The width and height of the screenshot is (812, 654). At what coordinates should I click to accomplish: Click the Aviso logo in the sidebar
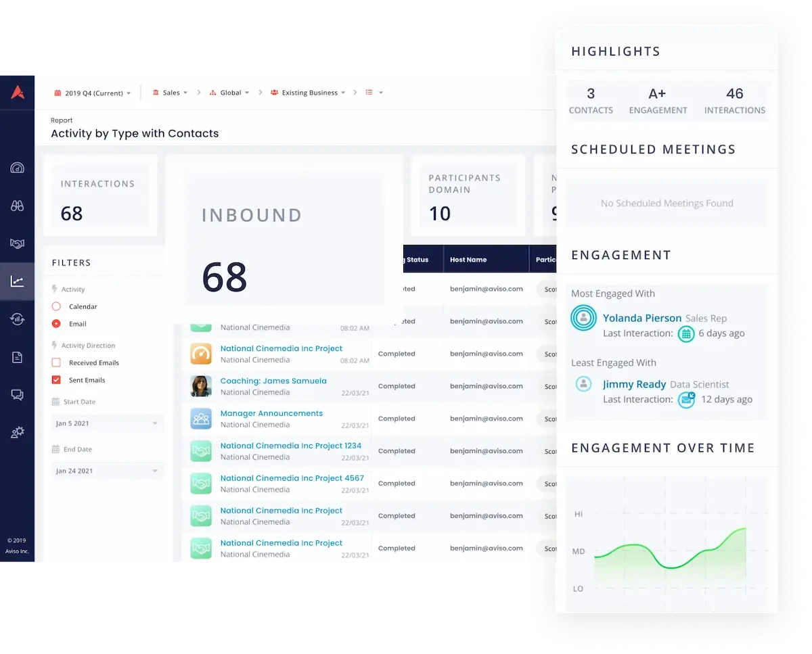[x=18, y=93]
